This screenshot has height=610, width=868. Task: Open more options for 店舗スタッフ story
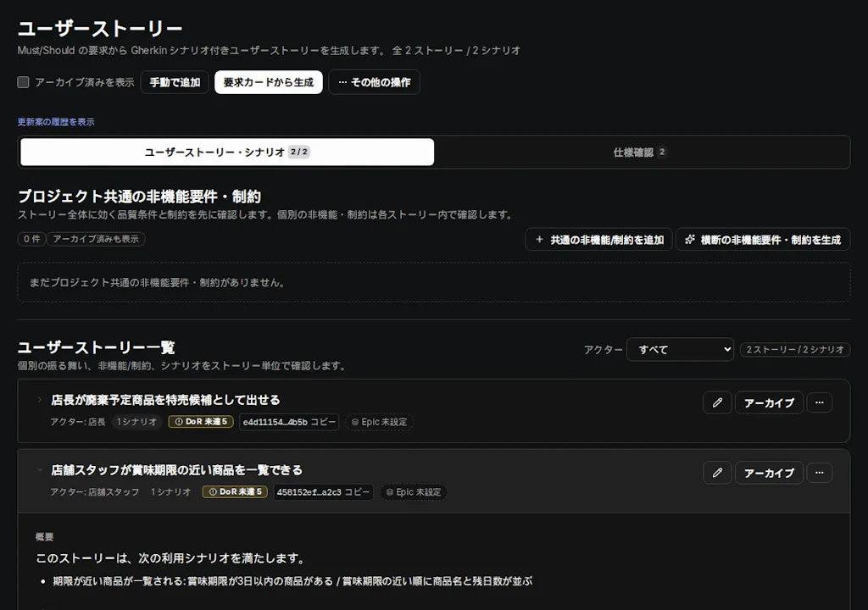click(x=820, y=473)
